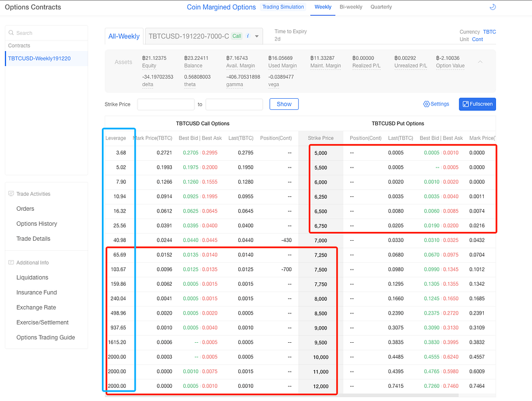Viewport: 532px width, 401px height.
Task: Open the contract selector dropdown arrow
Action: pos(257,37)
